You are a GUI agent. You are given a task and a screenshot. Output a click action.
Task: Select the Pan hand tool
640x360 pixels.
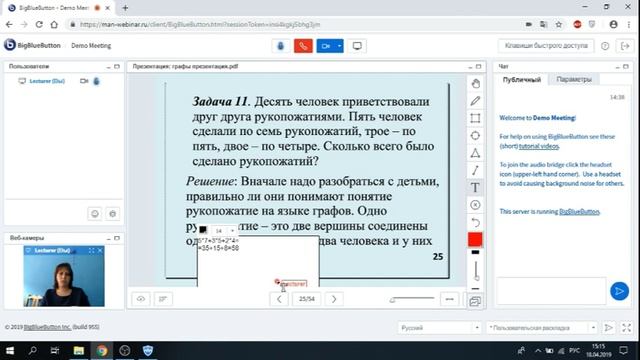[x=475, y=84]
